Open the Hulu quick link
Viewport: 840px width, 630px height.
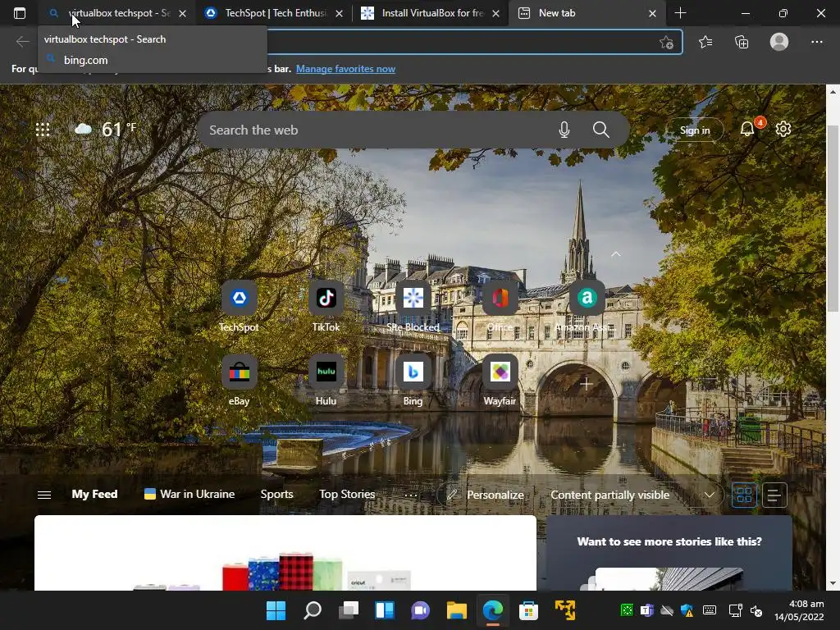(326, 380)
